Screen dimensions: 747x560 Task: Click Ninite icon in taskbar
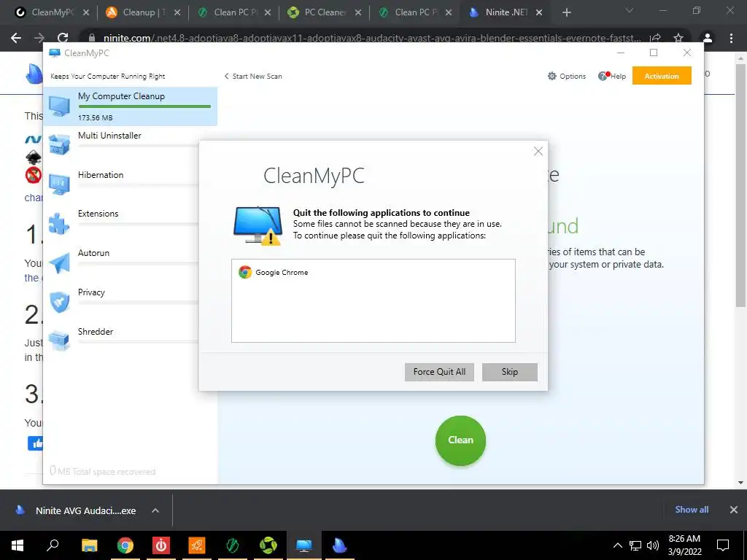[339, 545]
